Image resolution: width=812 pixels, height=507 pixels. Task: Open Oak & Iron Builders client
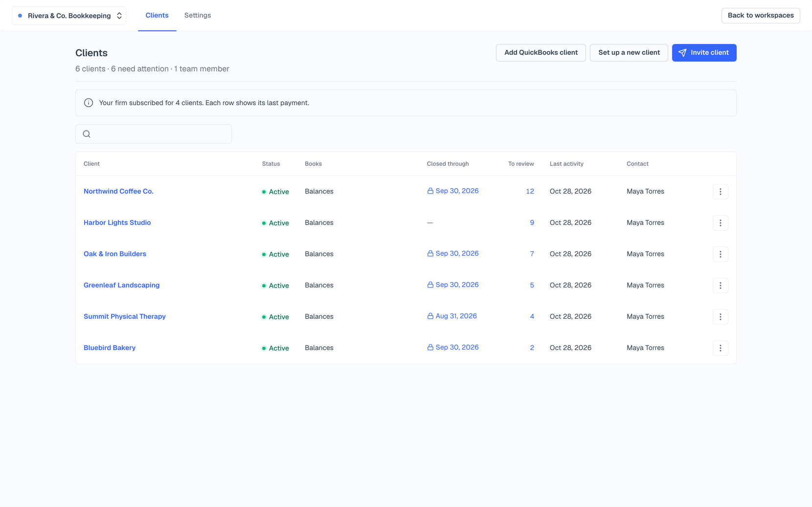[x=115, y=254]
